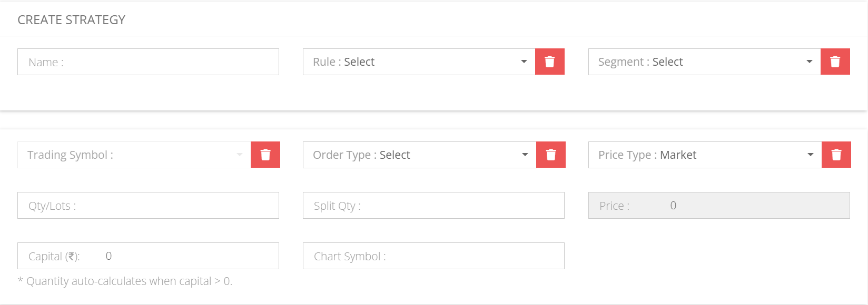The image size is (868, 305).
Task: Remove Trading Symbol using its trash icon
Action: [x=265, y=155]
